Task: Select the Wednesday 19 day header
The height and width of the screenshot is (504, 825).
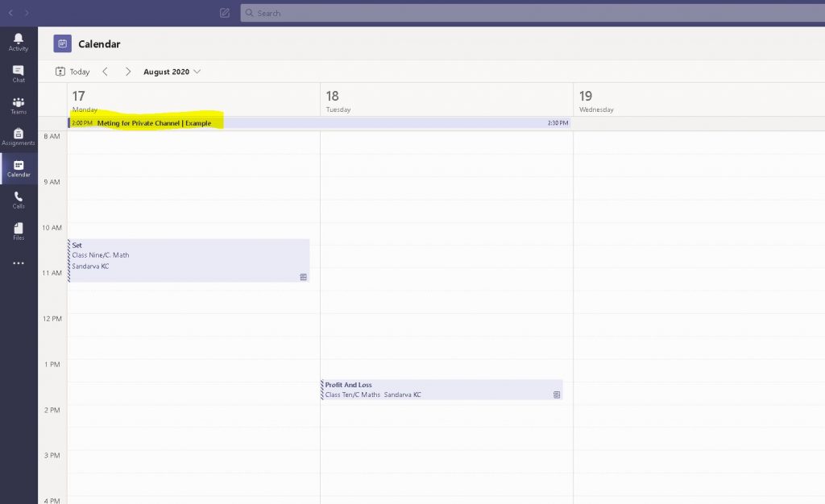Action: point(596,101)
